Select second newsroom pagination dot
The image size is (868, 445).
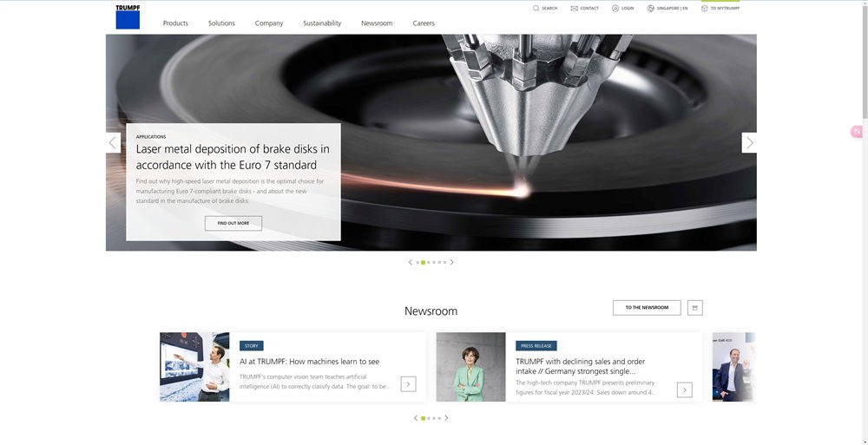(x=429, y=418)
